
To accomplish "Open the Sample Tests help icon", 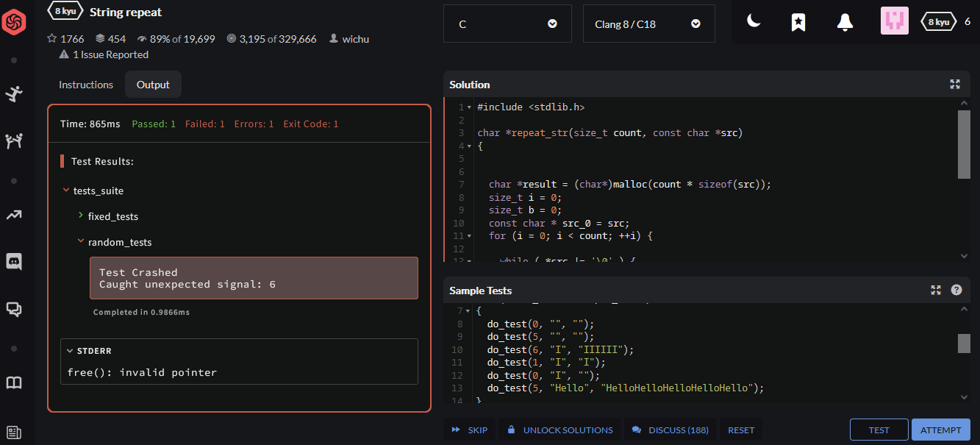I will click(956, 291).
